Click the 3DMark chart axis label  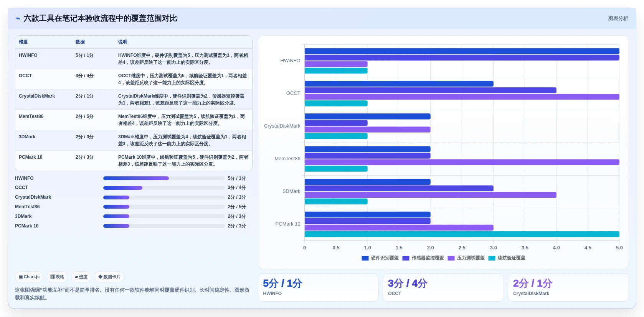292,191
